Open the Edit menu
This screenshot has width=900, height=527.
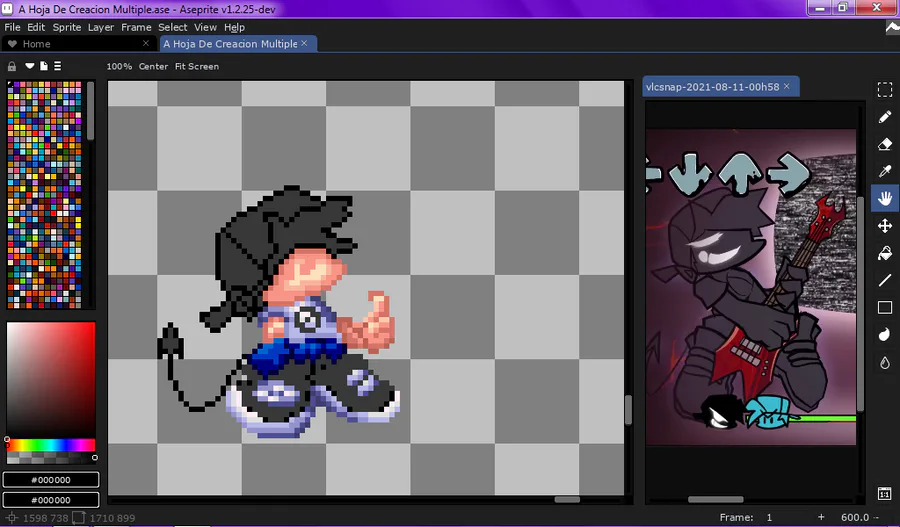[36, 27]
